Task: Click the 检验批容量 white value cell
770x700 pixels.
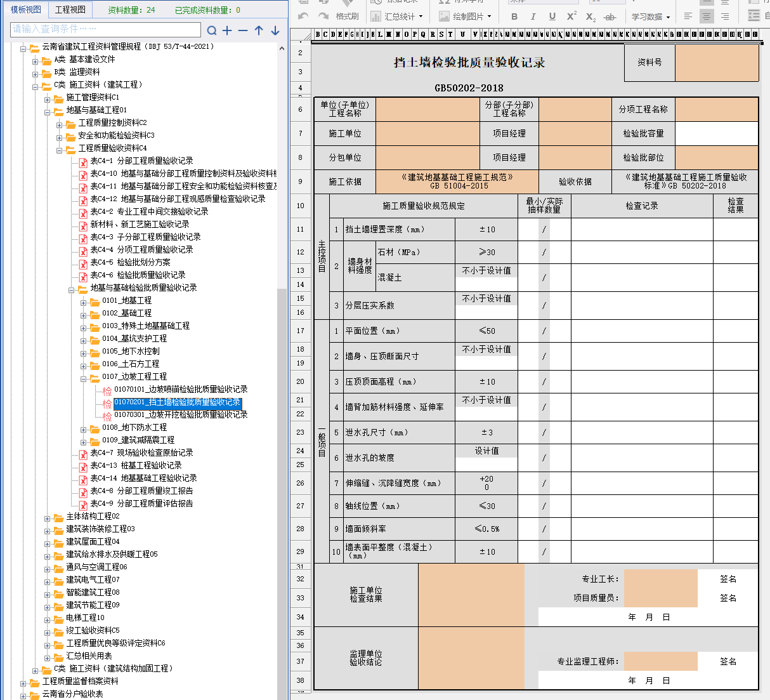Action: pyautogui.click(x=717, y=133)
